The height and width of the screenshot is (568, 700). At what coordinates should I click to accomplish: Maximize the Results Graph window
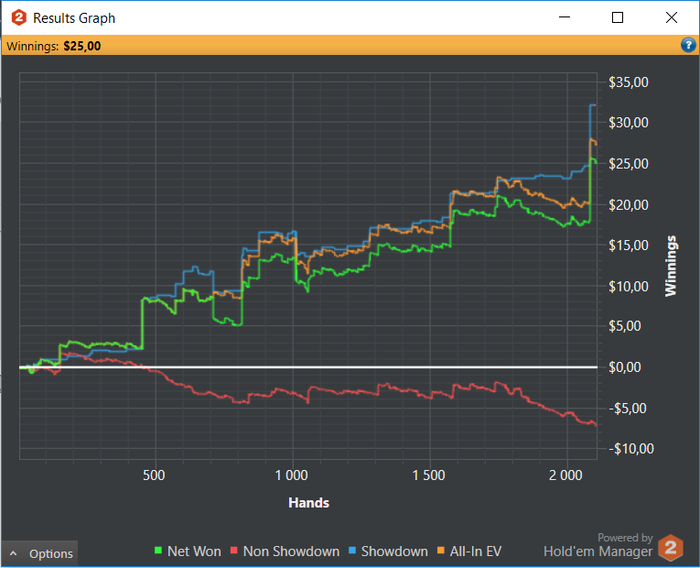click(617, 17)
